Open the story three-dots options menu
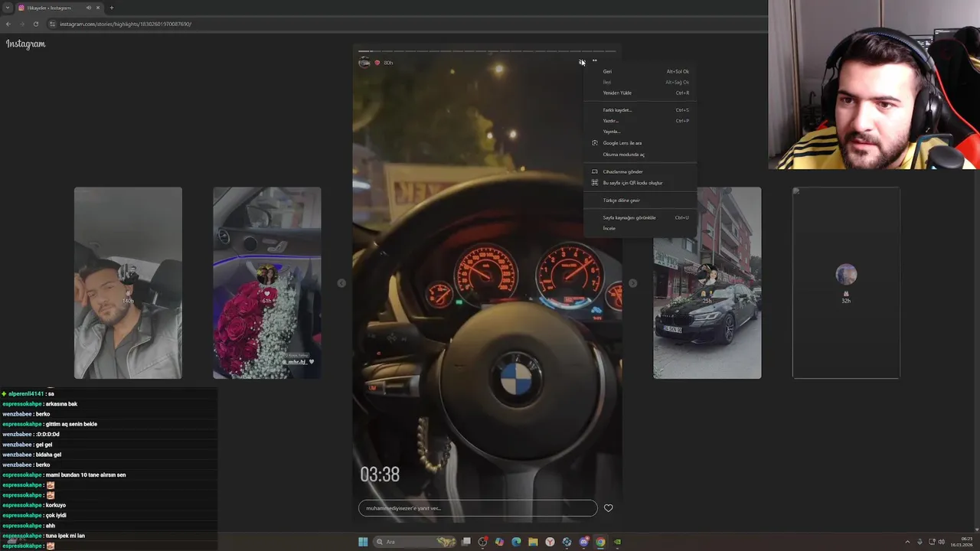Screen dimensions: 980x551 coord(594,61)
